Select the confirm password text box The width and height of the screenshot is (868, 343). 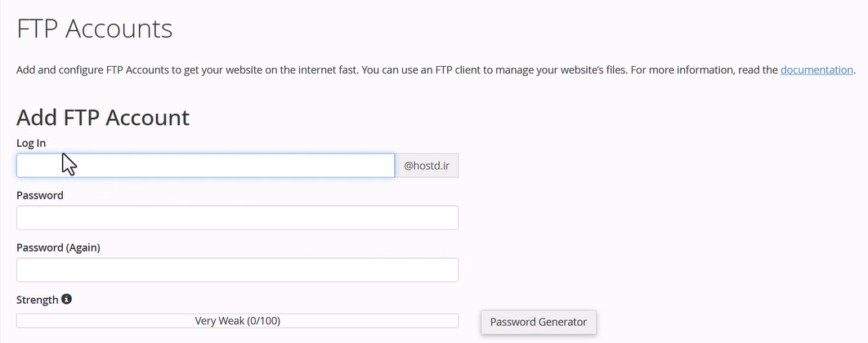(237, 270)
